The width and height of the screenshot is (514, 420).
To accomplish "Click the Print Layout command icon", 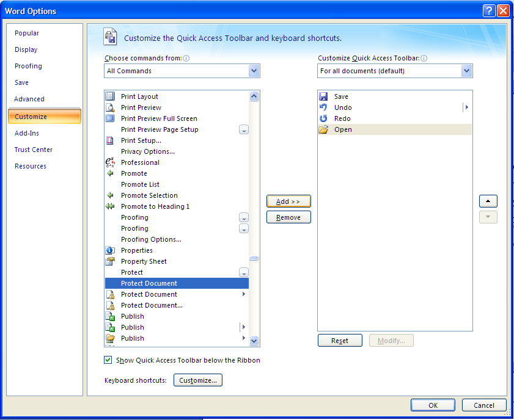I will [x=110, y=96].
